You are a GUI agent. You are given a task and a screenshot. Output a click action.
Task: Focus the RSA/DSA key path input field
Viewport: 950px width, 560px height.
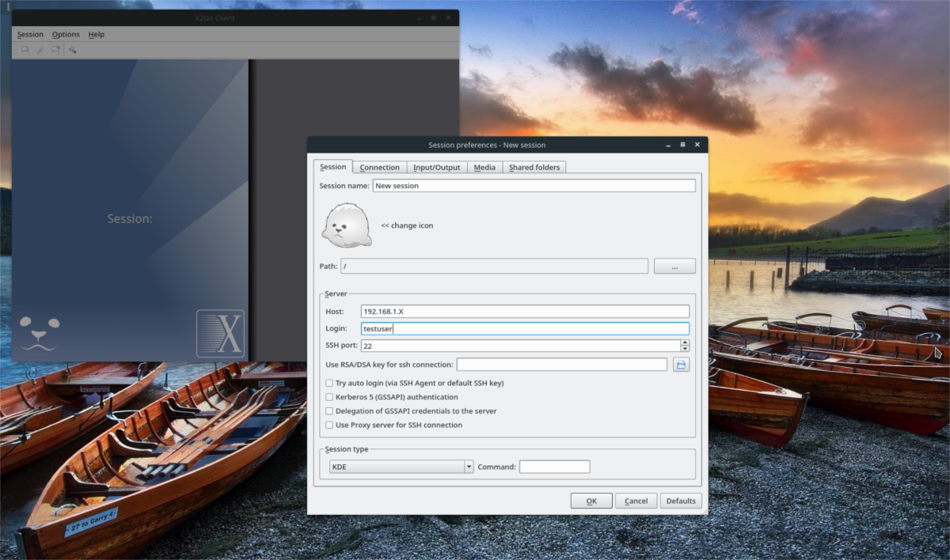(562, 365)
